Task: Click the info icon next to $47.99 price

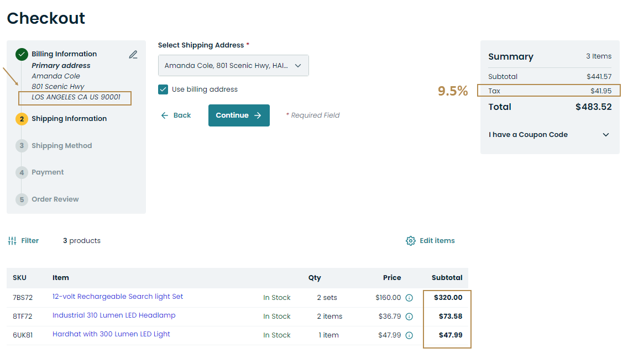Action: point(409,335)
